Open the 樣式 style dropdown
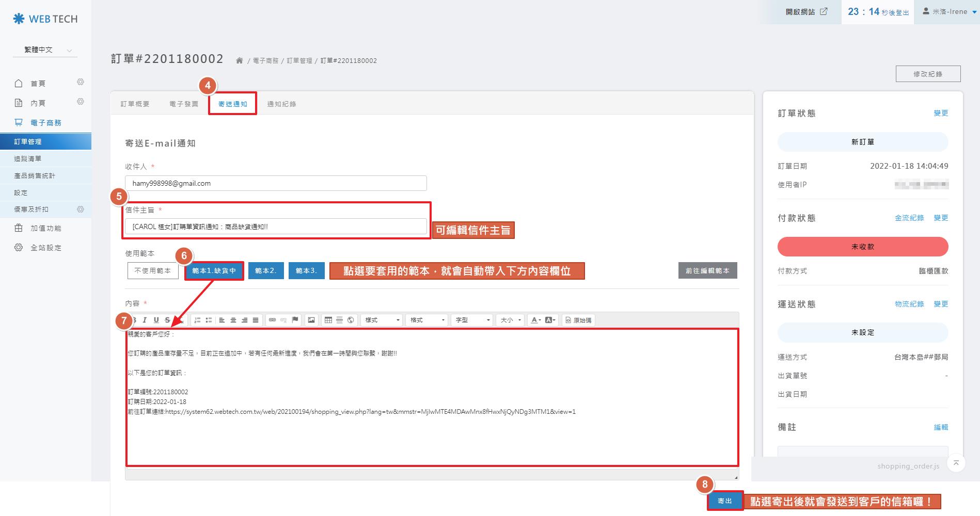Viewport: 980px width, 516px height. coord(382,320)
